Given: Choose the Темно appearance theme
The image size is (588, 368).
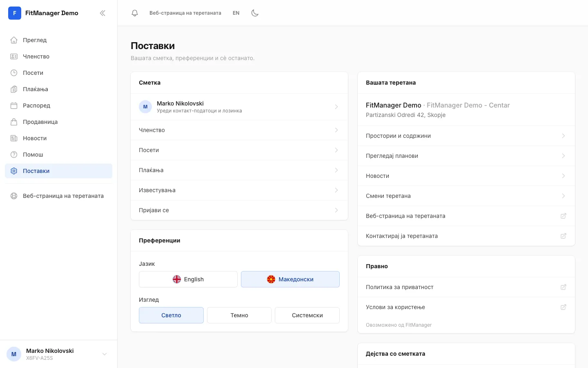Looking at the screenshot, I should coord(239,315).
